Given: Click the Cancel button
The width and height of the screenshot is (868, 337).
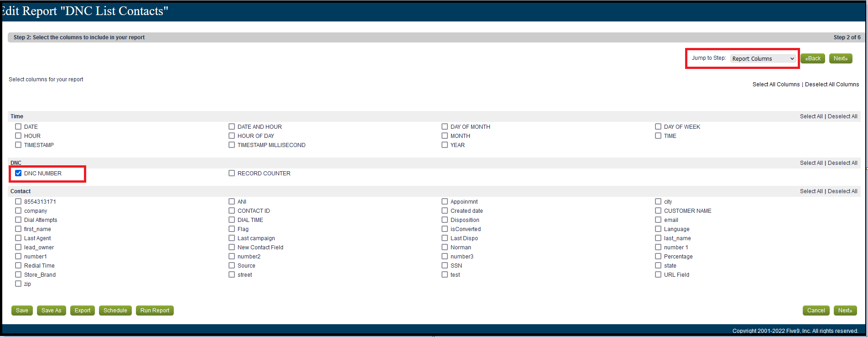Looking at the screenshot, I should click(816, 311).
